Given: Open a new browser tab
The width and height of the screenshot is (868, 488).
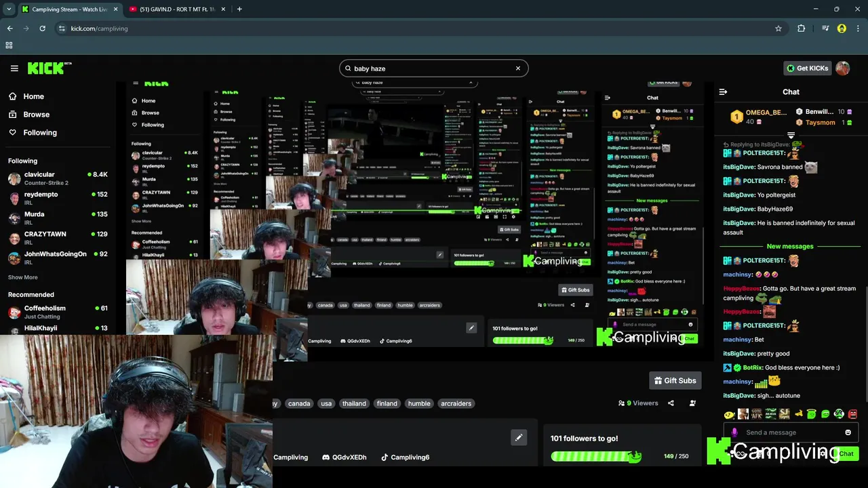Looking at the screenshot, I should [x=239, y=9].
